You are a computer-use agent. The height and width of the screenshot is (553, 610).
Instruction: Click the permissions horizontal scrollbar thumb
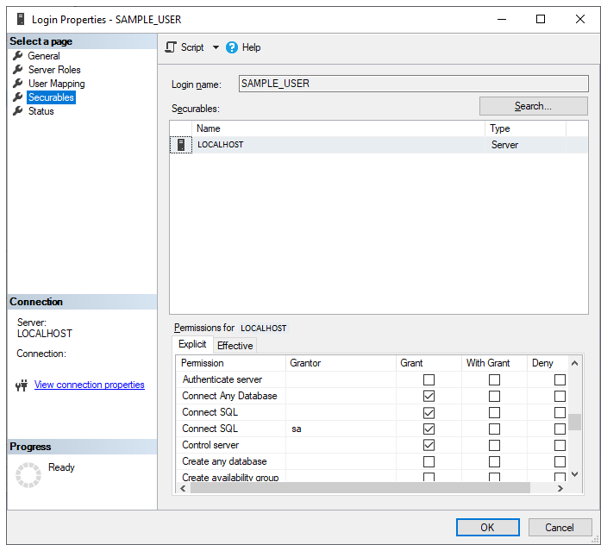(360, 488)
